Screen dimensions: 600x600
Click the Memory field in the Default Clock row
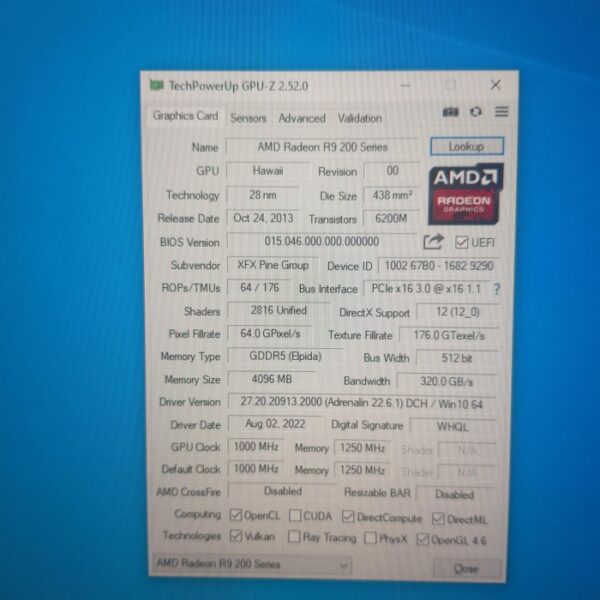[362, 470]
